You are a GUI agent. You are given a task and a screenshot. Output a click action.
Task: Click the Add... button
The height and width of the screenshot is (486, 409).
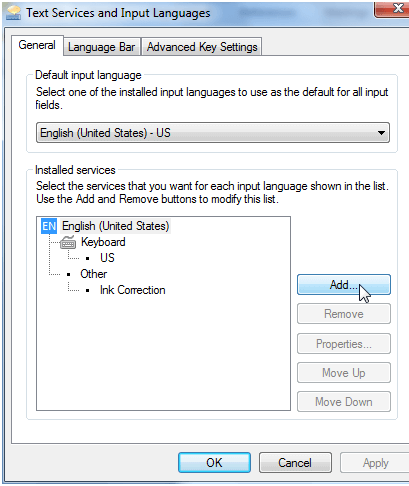tap(344, 285)
